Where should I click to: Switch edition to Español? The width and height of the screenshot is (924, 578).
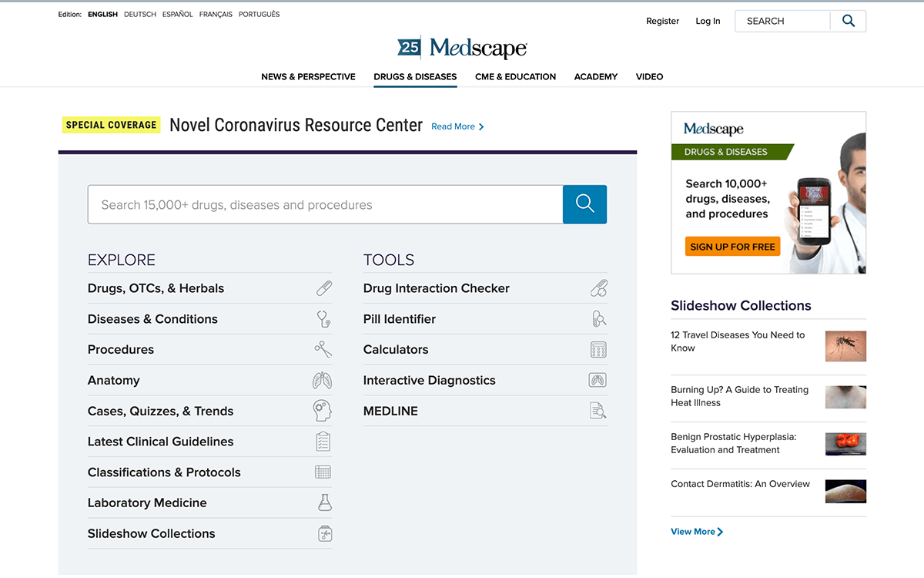click(x=178, y=14)
